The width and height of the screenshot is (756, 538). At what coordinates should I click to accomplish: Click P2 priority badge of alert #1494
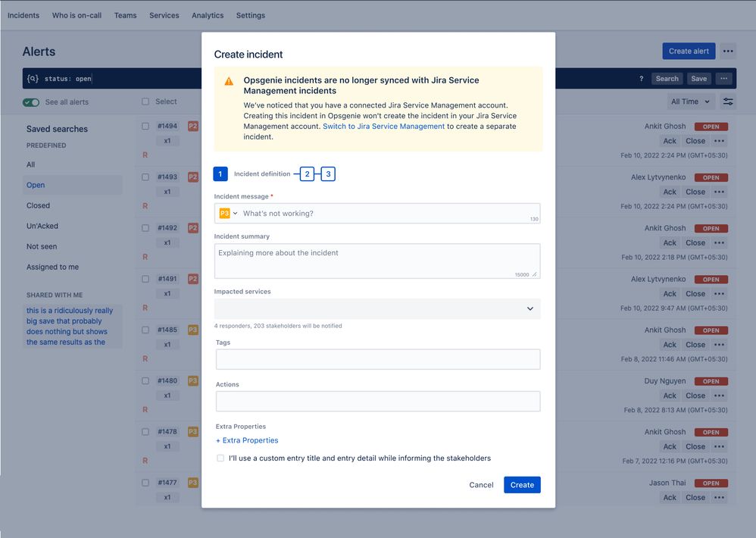pyautogui.click(x=193, y=127)
